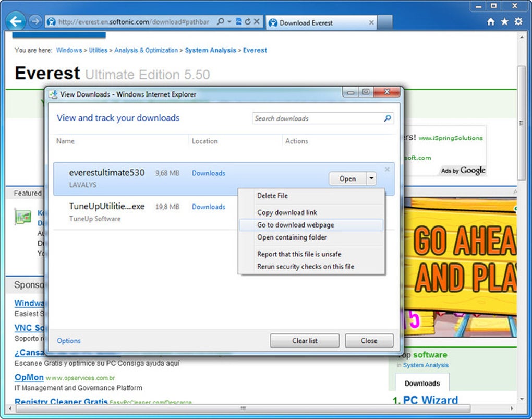Open Downloads location link for everestultimate530
This screenshot has width=532, height=419.
coord(208,173)
